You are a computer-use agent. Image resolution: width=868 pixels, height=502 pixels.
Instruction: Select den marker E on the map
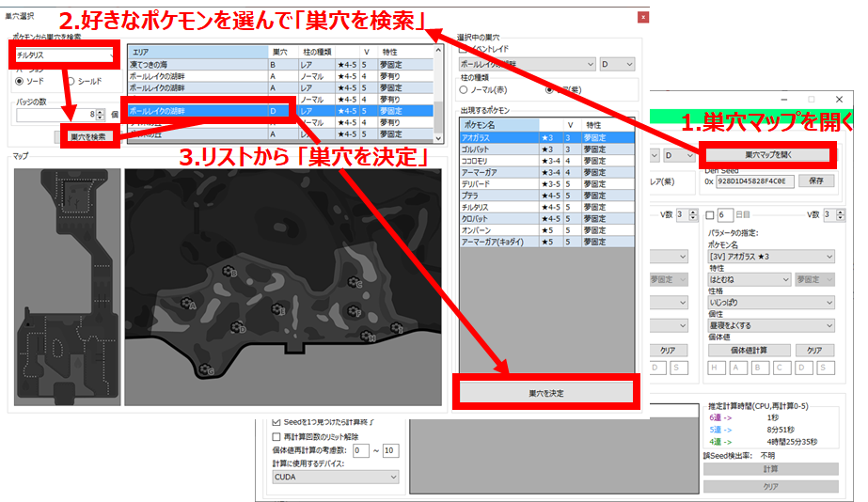(278, 309)
